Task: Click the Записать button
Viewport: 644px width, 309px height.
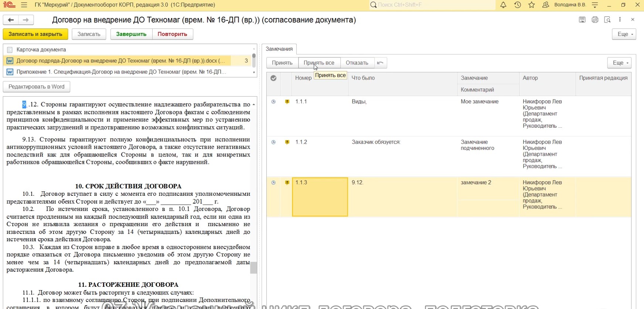Action: 89,34
